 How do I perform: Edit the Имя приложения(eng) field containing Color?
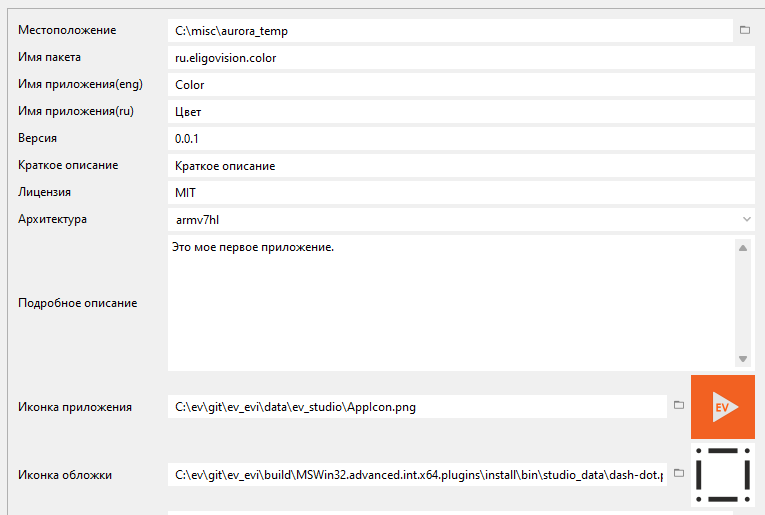460,85
